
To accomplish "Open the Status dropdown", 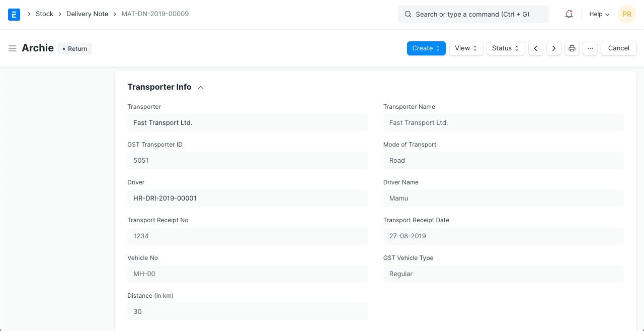I will [506, 48].
